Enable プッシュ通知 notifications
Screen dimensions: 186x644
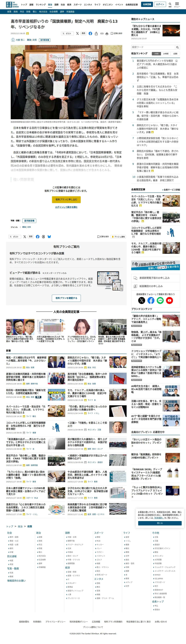pos(118,237)
